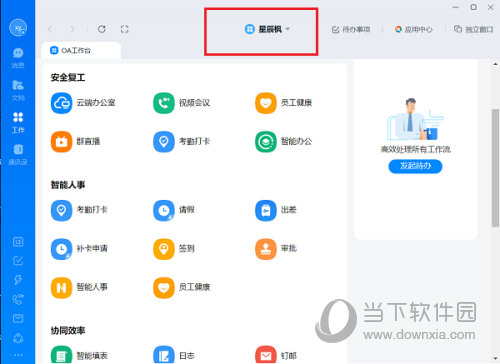Click the vertical scrollbar thumb
The height and width of the screenshot is (364, 500).
pyautogui.click(x=495, y=168)
